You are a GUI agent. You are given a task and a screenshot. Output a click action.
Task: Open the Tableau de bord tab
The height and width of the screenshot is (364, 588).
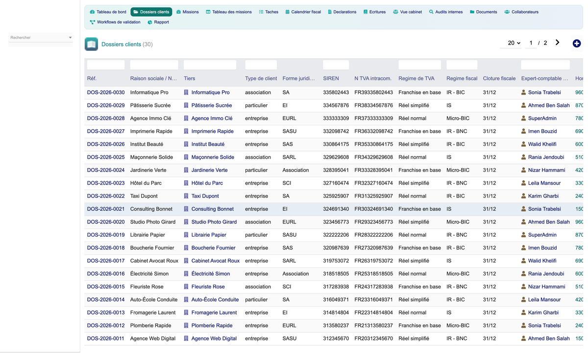[108, 12]
